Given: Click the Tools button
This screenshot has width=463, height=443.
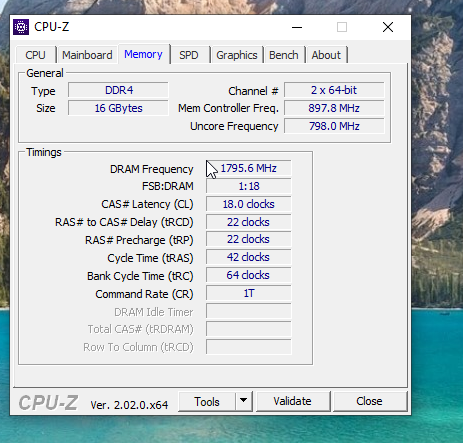Looking at the screenshot, I should [x=207, y=402].
